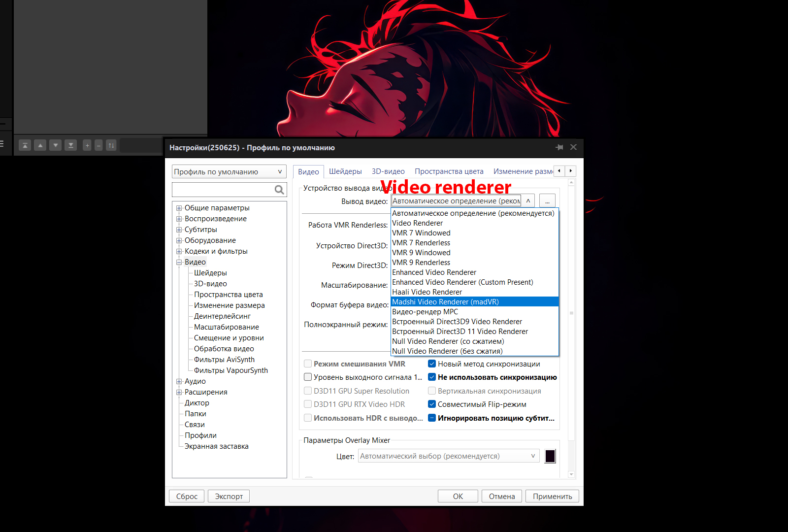Screen dimensions: 788x532
Task: Collapse the 'Вывод видео' renderer combo box
Action: [528, 201]
